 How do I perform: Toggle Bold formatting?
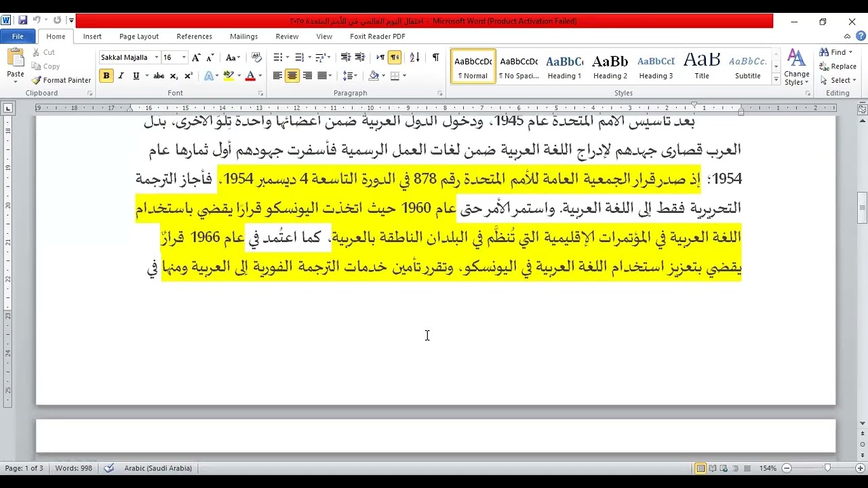point(106,76)
